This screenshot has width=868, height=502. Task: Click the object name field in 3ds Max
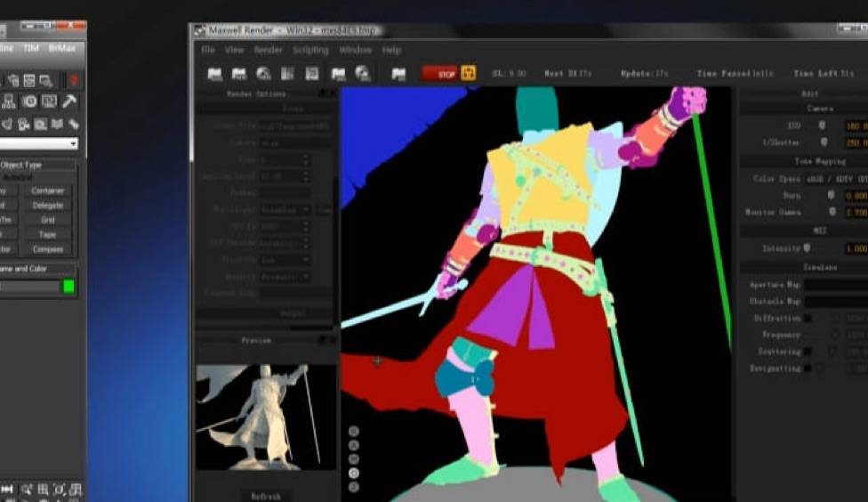click(x=30, y=286)
